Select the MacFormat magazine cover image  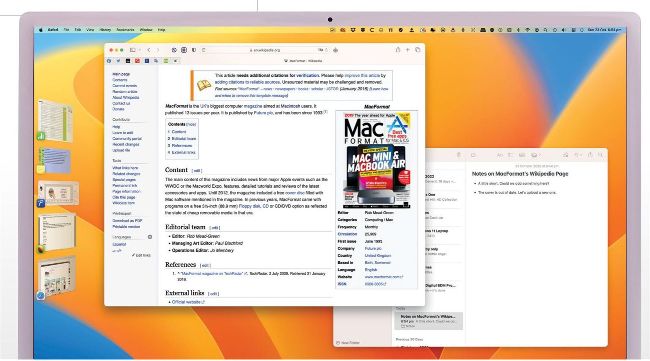(376, 160)
